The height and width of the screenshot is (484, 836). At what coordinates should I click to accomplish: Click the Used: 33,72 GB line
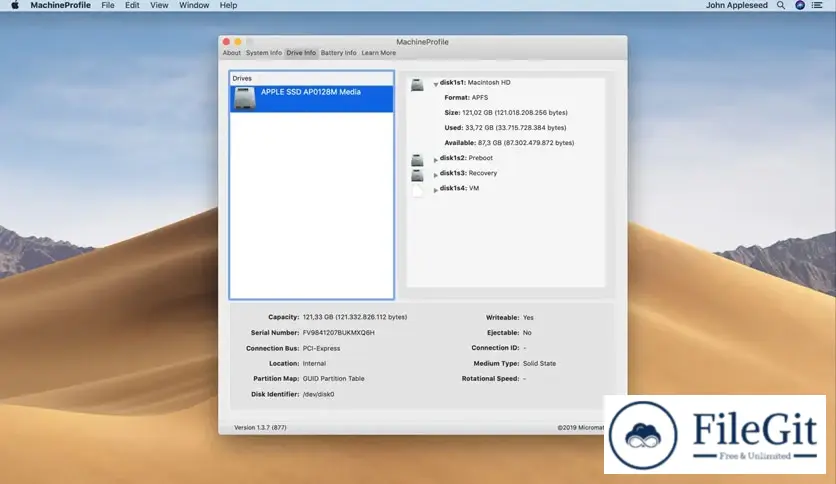pos(505,127)
